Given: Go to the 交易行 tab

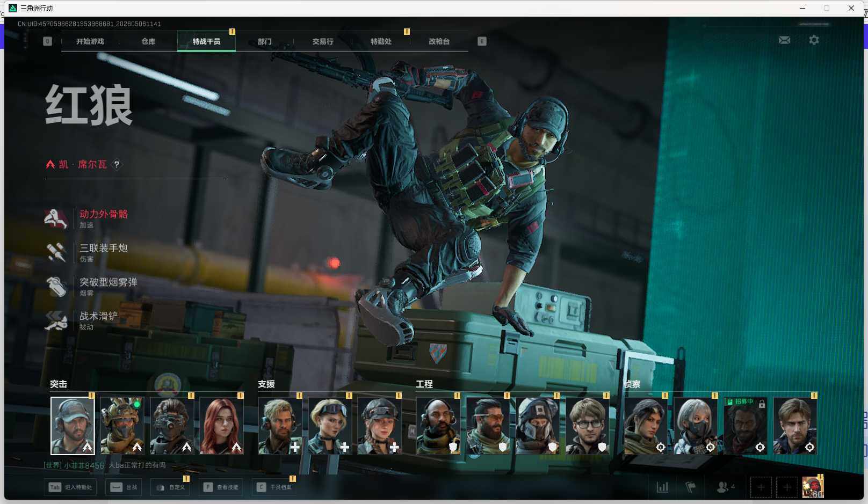Looking at the screenshot, I should tap(323, 41).
